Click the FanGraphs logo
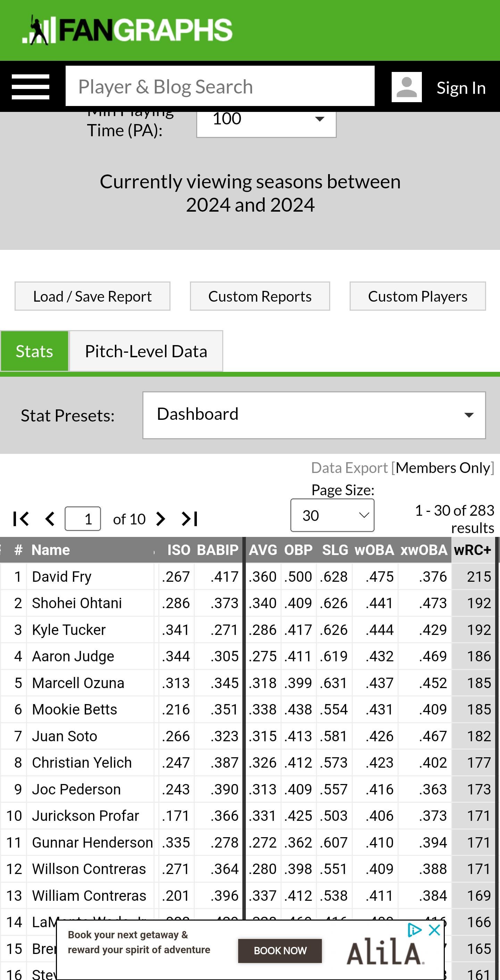Image resolution: width=500 pixels, height=980 pixels. point(127,30)
